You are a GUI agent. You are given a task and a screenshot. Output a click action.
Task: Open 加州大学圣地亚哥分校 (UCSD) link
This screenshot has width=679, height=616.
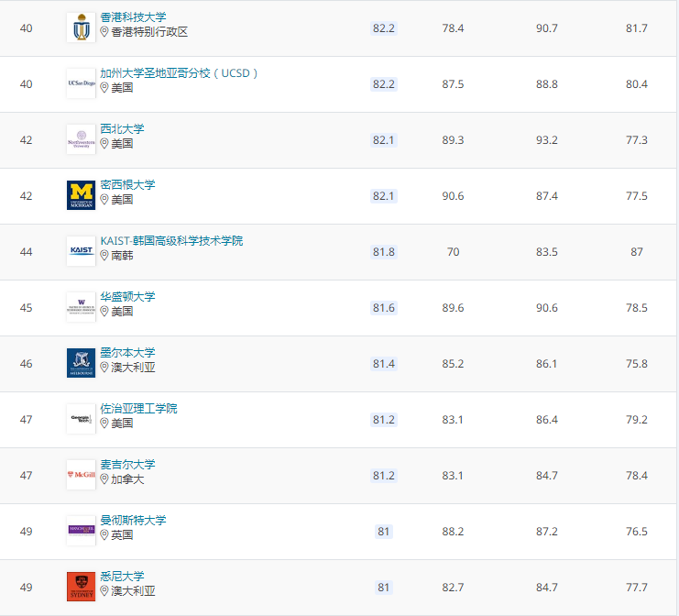180,73
